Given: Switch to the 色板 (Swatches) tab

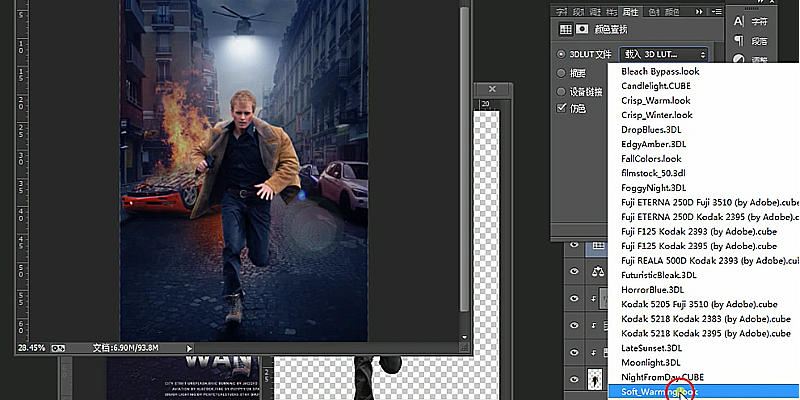Looking at the screenshot, I should coord(653,12).
